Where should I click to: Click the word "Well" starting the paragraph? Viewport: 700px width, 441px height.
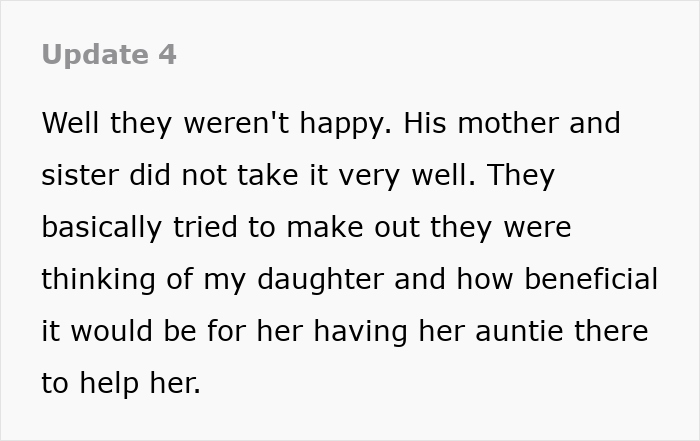(69, 124)
